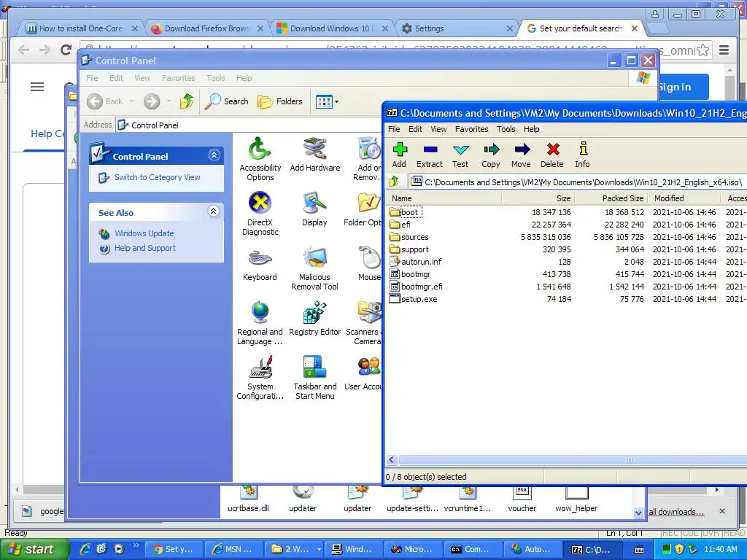This screenshot has width=747, height=560.
Task: Sort by Modified column header
Action: [684, 198]
